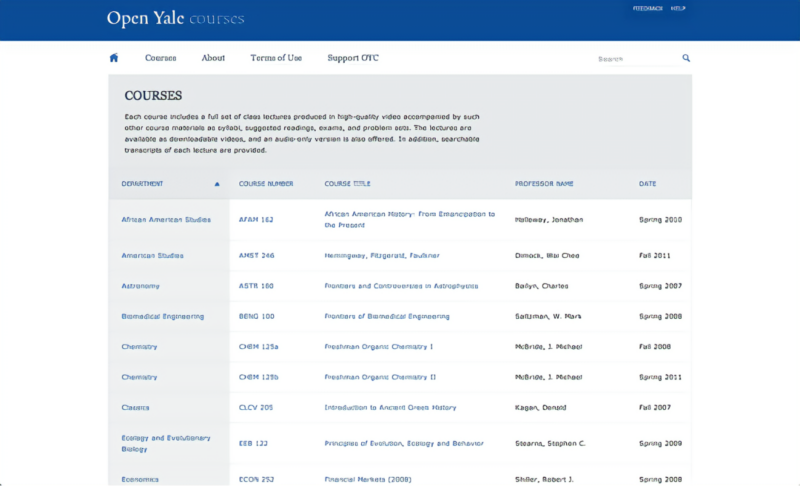
Task: Click the Open Yale Courses logo
Action: (176, 18)
